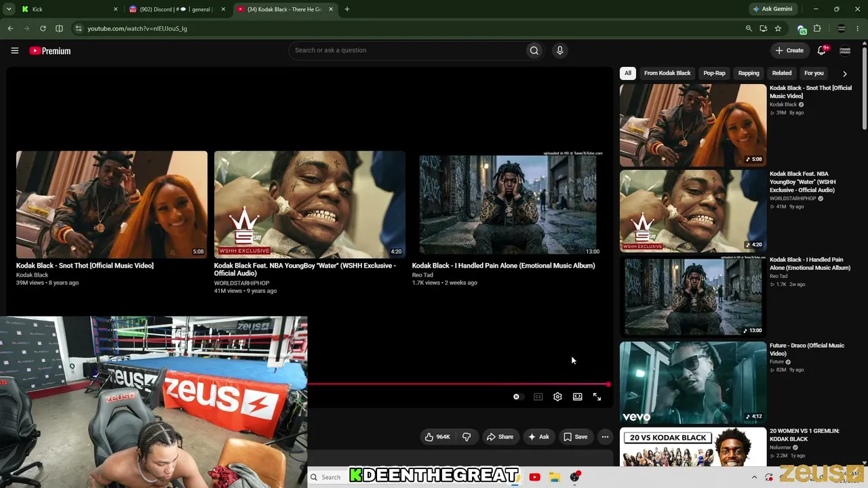The width and height of the screenshot is (868, 488).
Task: Toggle closed captions on the player
Action: [538, 396]
